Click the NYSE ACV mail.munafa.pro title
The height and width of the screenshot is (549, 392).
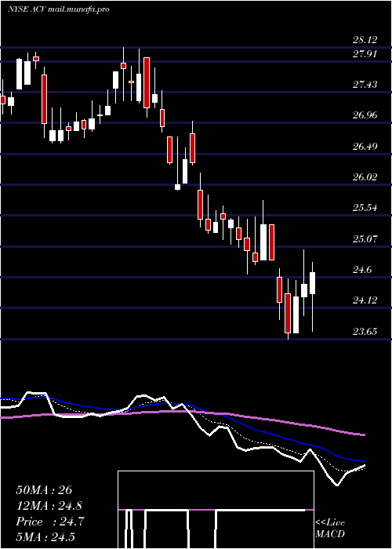point(59,9)
